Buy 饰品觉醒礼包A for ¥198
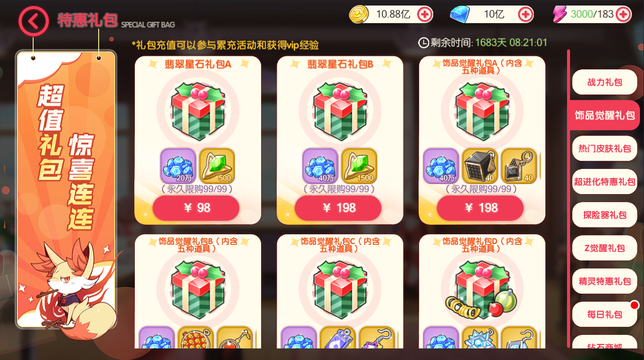The image size is (644, 360). (x=480, y=208)
